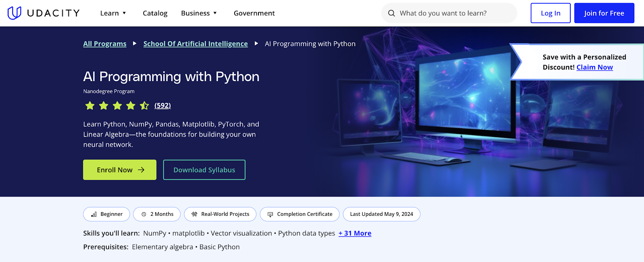Image resolution: width=644 pixels, height=262 pixels.
Task: Click the star rating icons
Action: [x=117, y=106]
